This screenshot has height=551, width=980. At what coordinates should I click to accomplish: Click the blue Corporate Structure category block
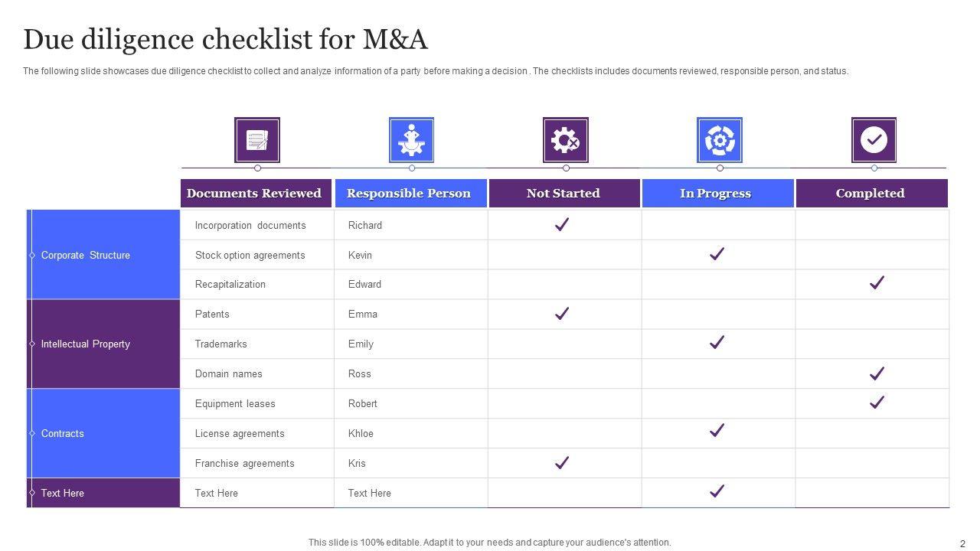[104, 255]
